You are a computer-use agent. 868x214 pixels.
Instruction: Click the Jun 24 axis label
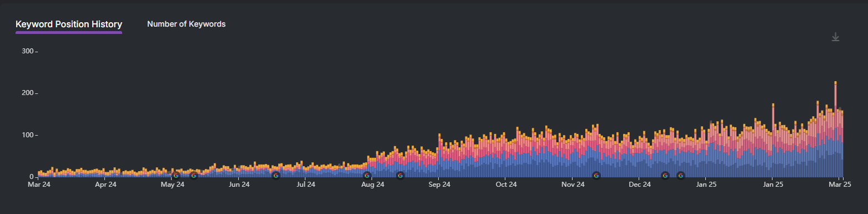tap(239, 184)
